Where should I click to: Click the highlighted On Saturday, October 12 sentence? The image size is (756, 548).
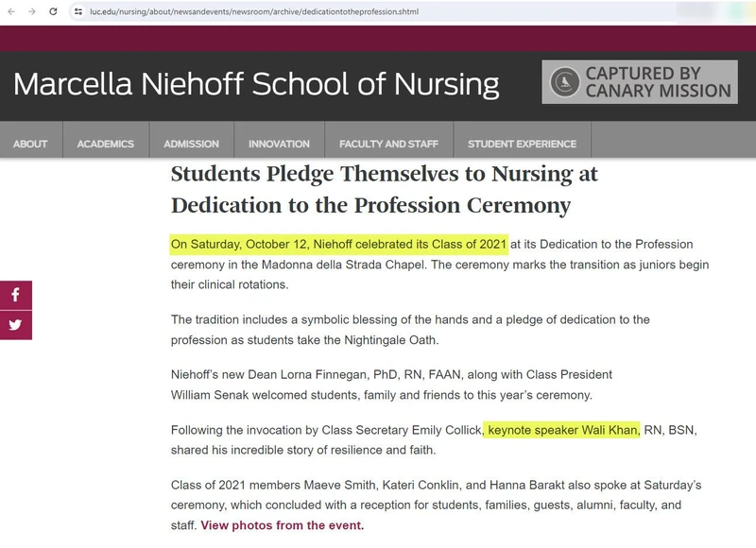[x=339, y=245]
